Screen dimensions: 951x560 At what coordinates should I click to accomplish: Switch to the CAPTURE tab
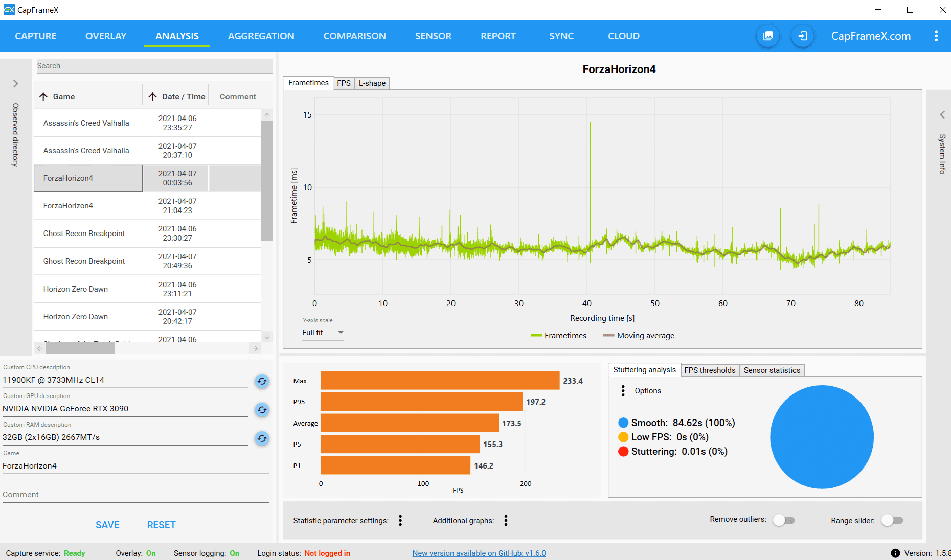(36, 36)
